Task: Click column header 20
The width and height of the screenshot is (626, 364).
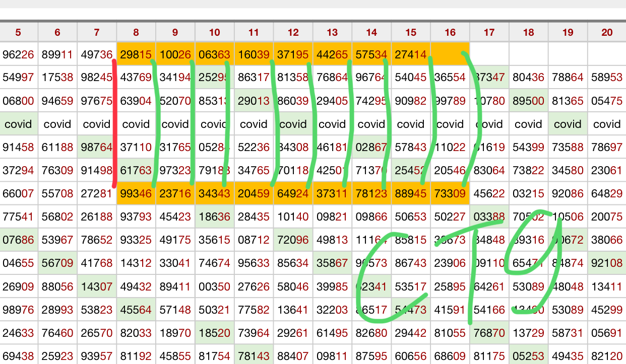Action: tap(607, 33)
